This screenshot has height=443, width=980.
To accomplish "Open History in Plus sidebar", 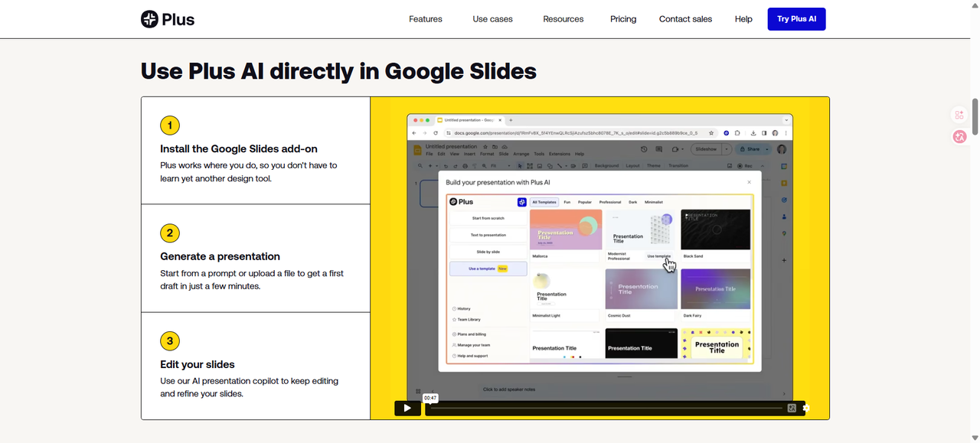I will coord(462,308).
